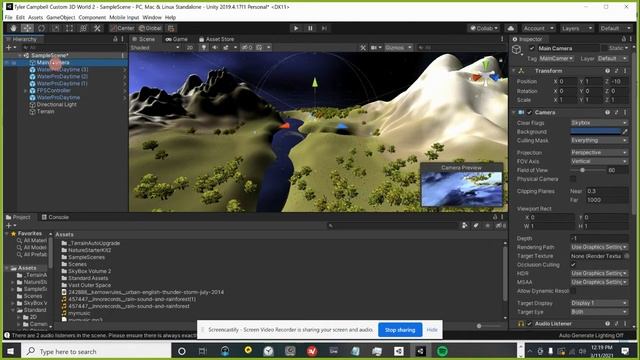Screen dimensions: 640x360
Task: Switch to the Game tab
Action: (x=177, y=39)
